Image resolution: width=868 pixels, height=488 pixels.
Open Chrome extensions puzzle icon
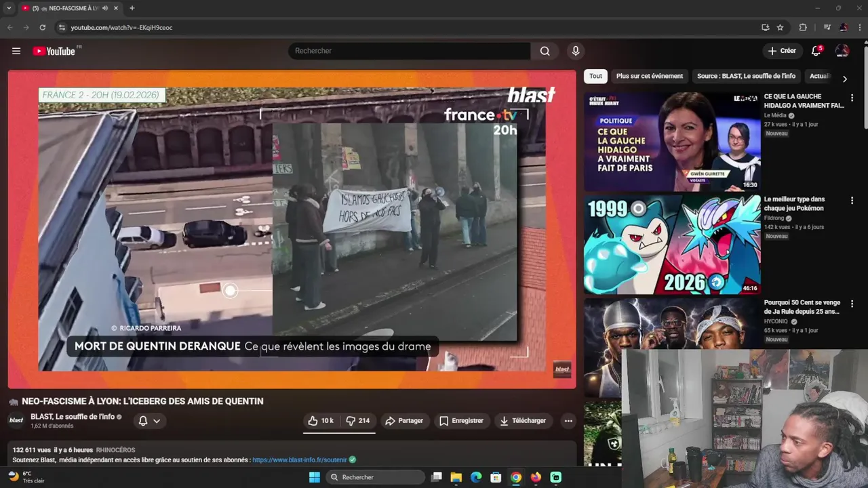[x=803, y=27]
